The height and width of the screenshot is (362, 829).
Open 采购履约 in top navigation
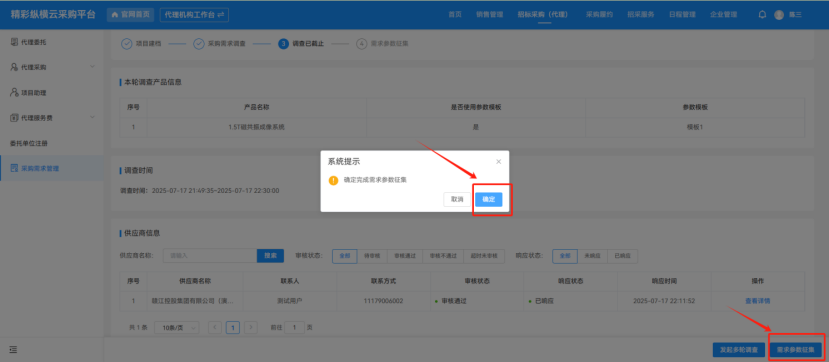pyautogui.click(x=599, y=15)
